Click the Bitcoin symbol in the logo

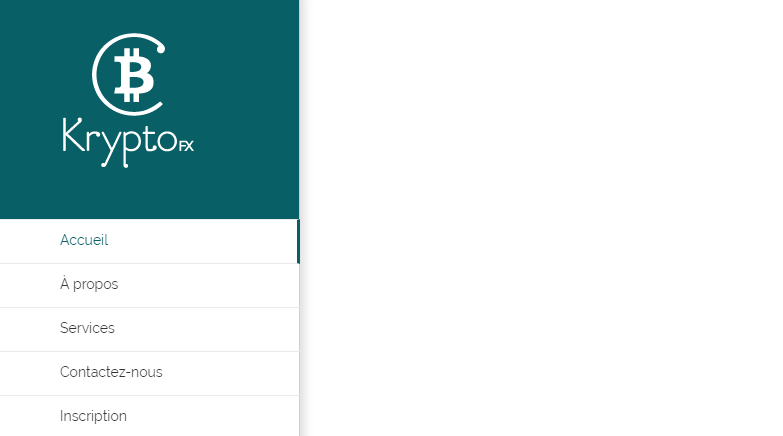(134, 75)
